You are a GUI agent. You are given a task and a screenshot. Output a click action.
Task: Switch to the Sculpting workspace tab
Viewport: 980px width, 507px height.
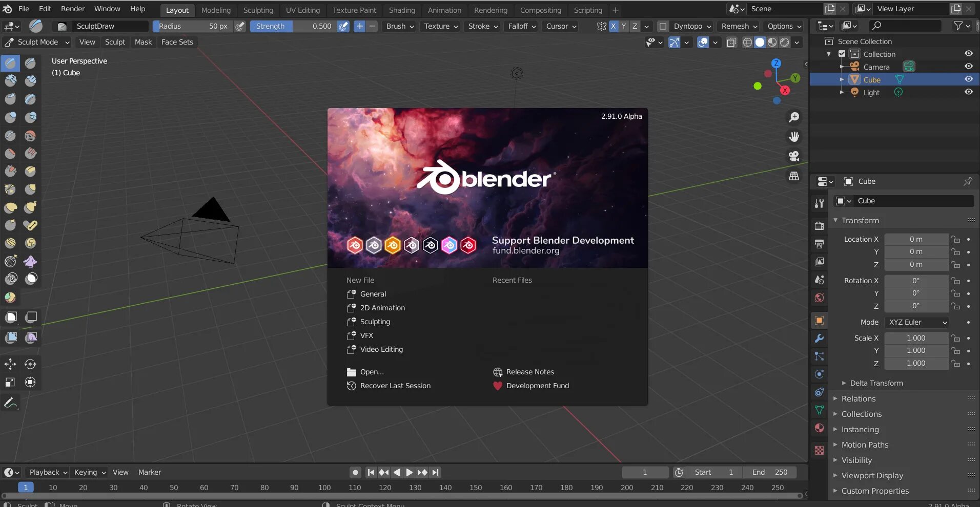click(x=258, y=10)
